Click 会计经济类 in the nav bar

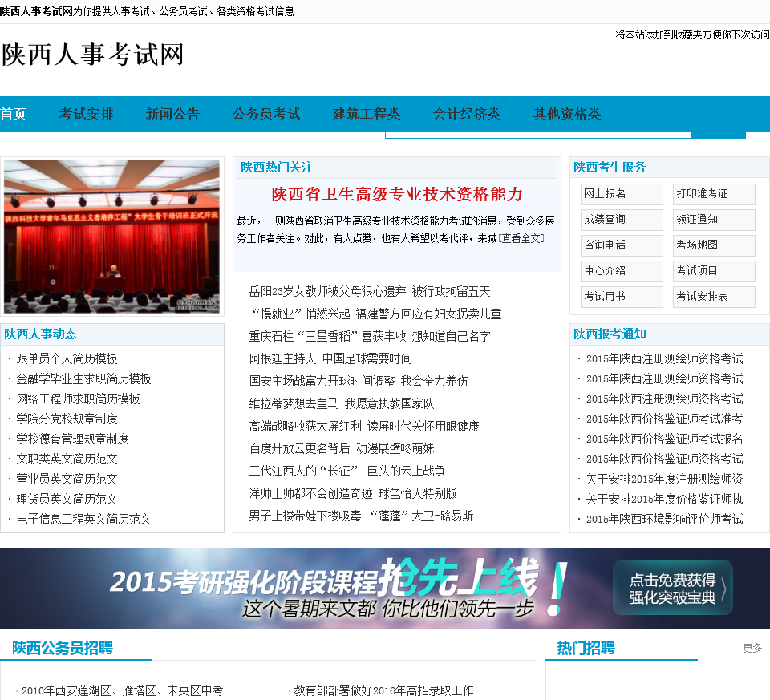467,114
